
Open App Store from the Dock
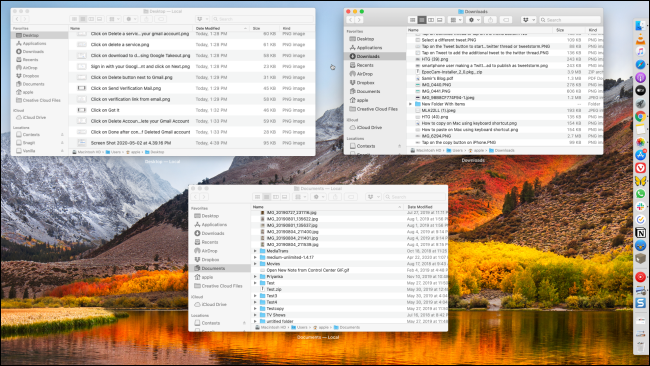pyautogui.click(x=640, y=155)
